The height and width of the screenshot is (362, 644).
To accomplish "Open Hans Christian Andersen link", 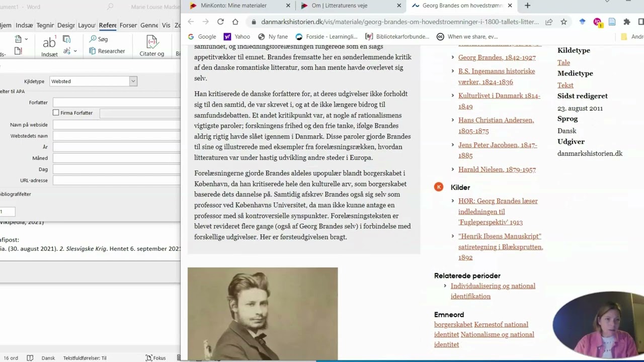I will click(496, 125).
